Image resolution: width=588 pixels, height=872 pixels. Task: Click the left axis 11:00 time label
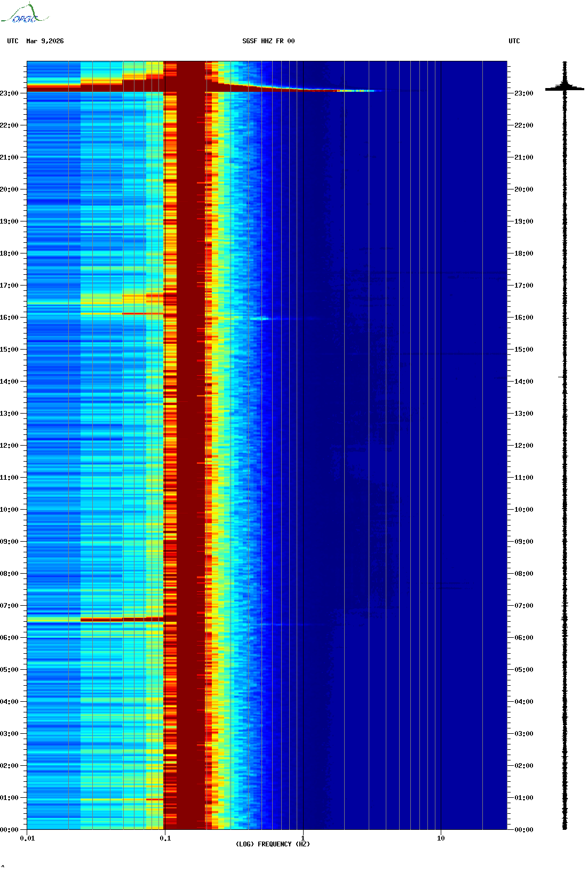[9, 478]
